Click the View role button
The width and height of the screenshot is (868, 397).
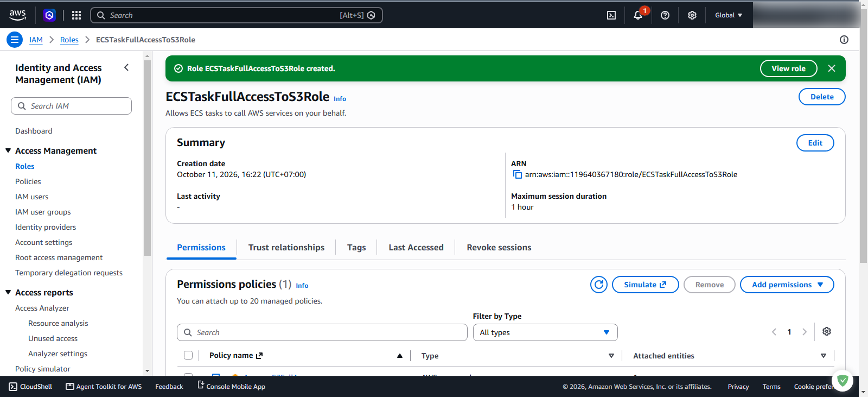789,68
